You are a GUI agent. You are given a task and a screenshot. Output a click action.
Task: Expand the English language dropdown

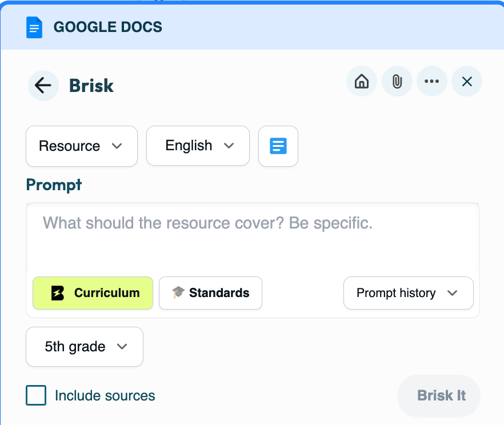[198, 146]
